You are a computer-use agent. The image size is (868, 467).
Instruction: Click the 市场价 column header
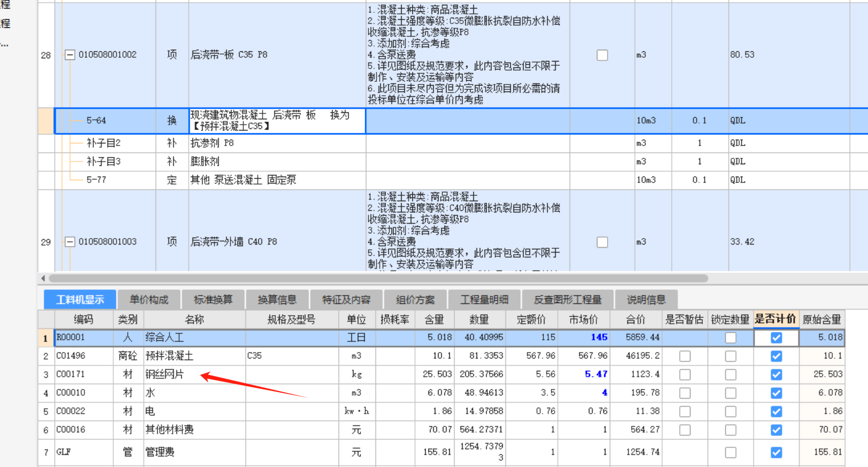coord(583,319)
